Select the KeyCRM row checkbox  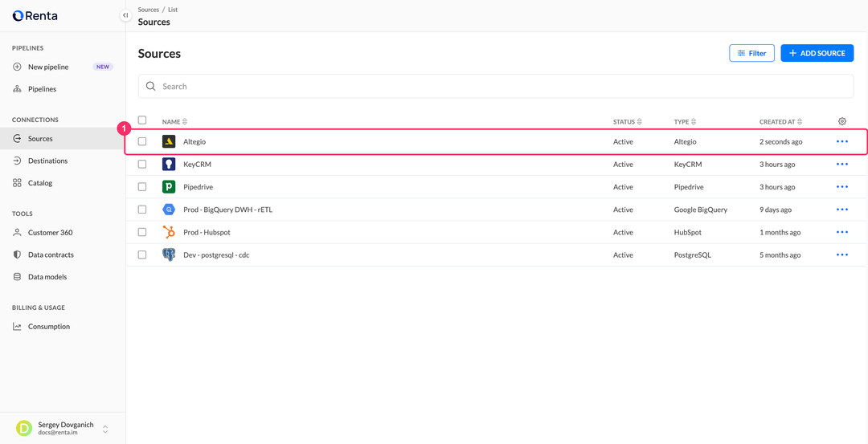click(x=142, y=165)
